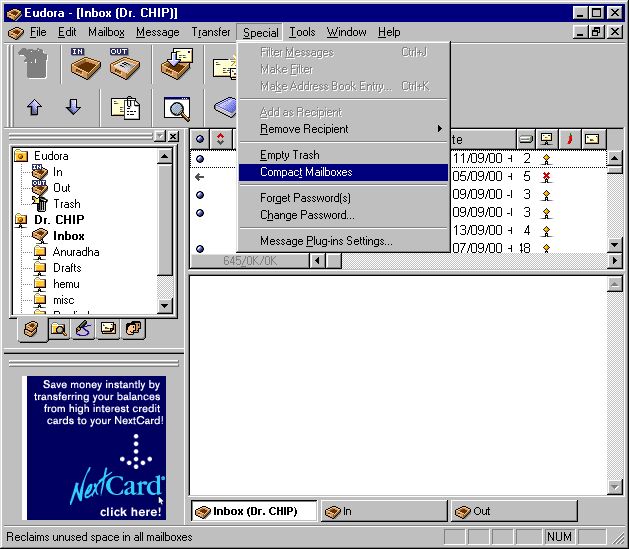
Task: Click the attach document toolbar icon
Action: coord(125,107)
